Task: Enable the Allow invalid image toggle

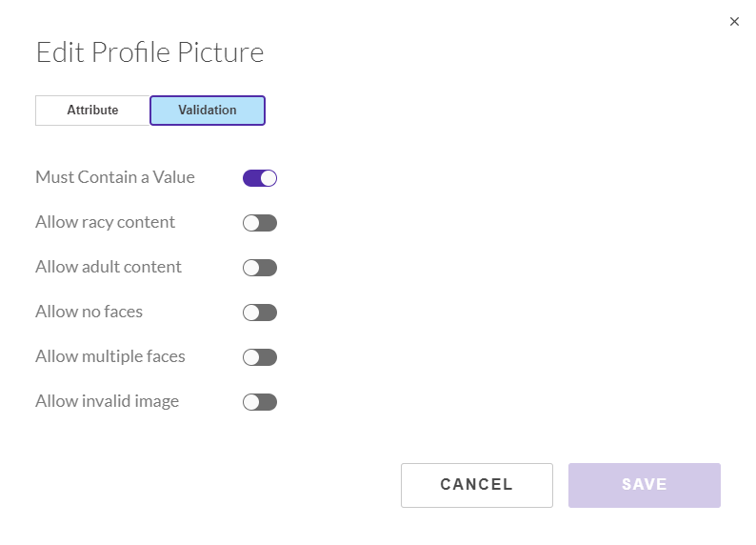Action: [x=260, y=402]
